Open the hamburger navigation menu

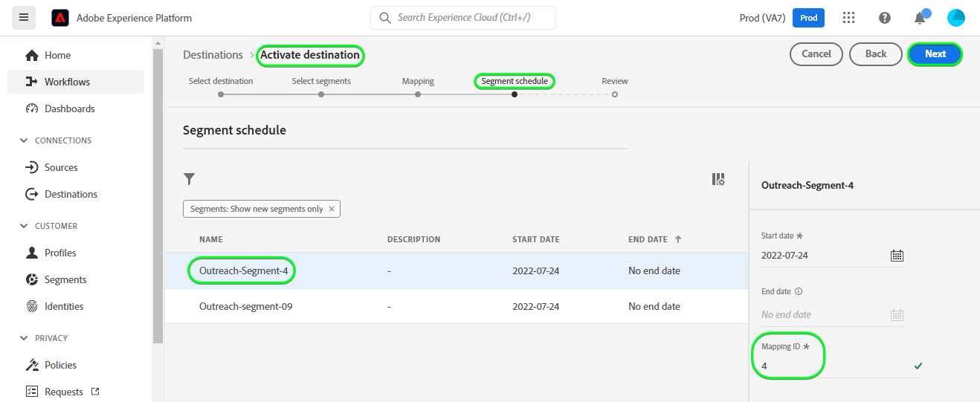(24, 17)
